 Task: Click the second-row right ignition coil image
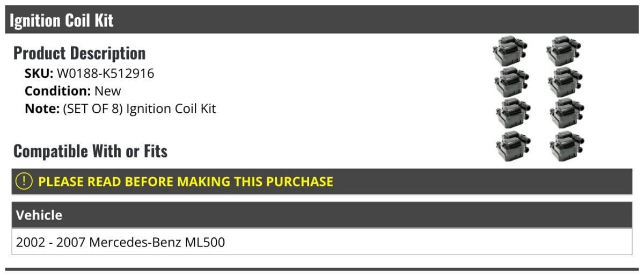pos(566,82)
